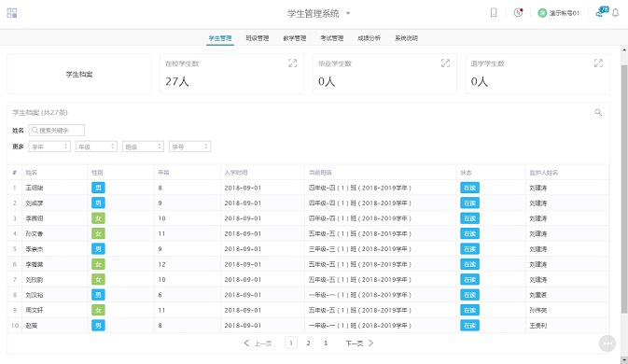Image resolution: width=628 pixels, height=364 pixels.
Task: Switch to the 考试管理 tab
Action: (x=331, y=38)
